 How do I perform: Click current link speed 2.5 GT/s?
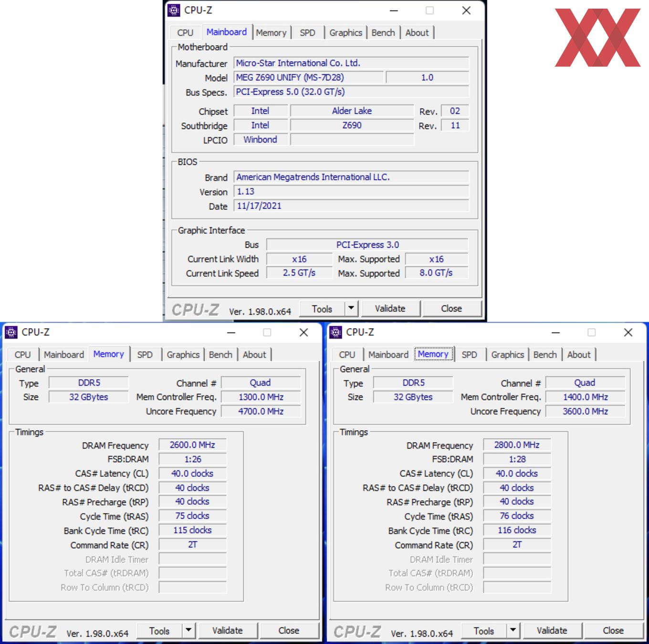(x=299, y=273)
